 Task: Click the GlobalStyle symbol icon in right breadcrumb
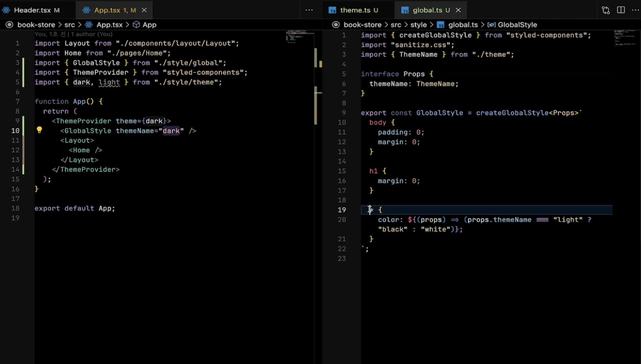[491, 25]
